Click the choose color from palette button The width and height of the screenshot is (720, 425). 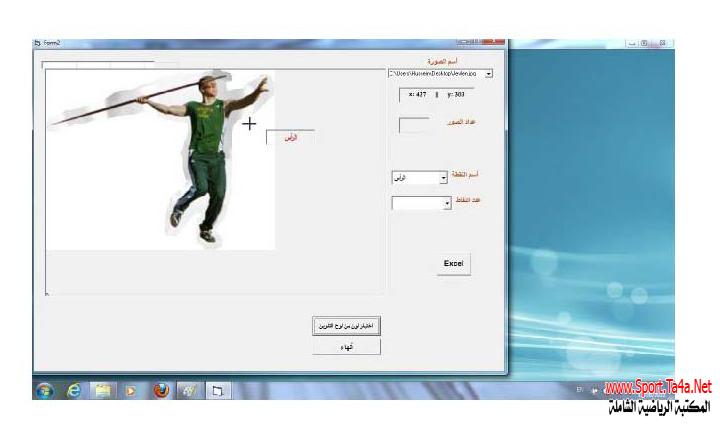346,327
